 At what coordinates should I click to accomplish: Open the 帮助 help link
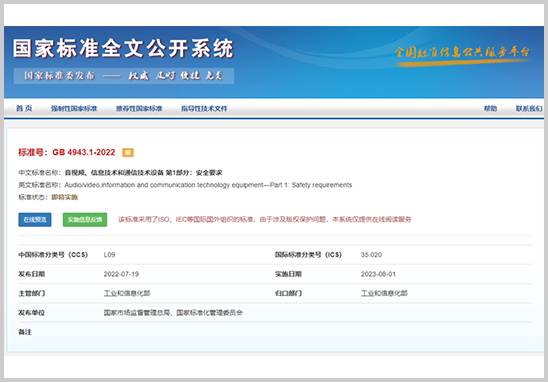click(x=490, y=108)
